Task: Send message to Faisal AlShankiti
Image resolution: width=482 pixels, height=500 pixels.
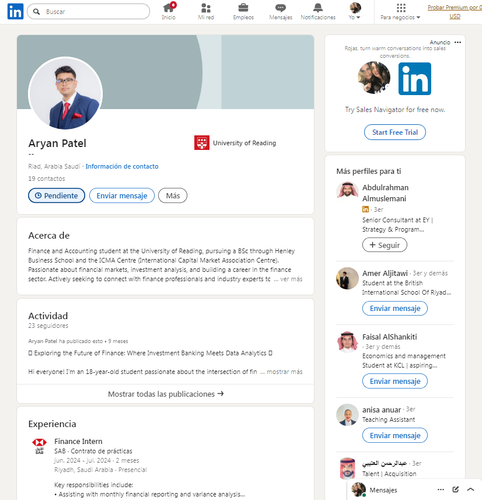Action: click(x=395, y=381)
